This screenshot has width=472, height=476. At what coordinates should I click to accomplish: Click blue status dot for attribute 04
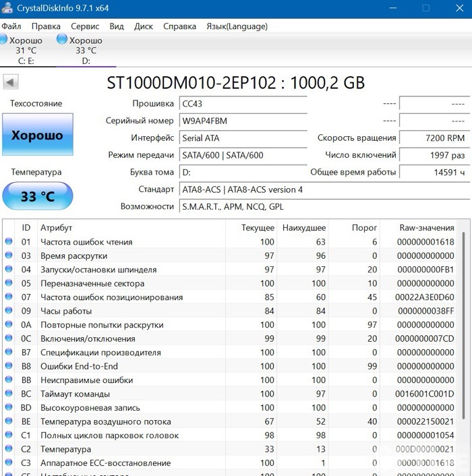click(9, 269)
